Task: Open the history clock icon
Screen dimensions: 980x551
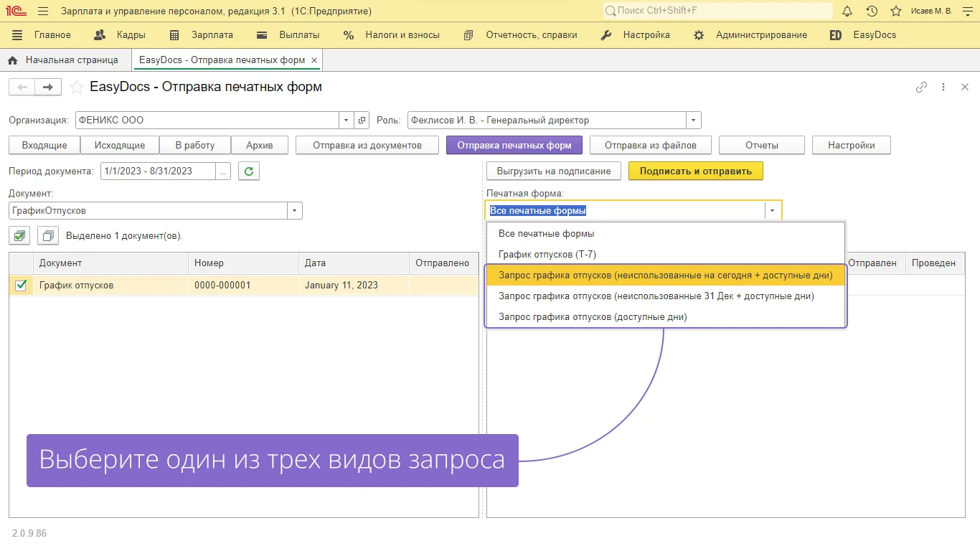Action: (872, 11)
